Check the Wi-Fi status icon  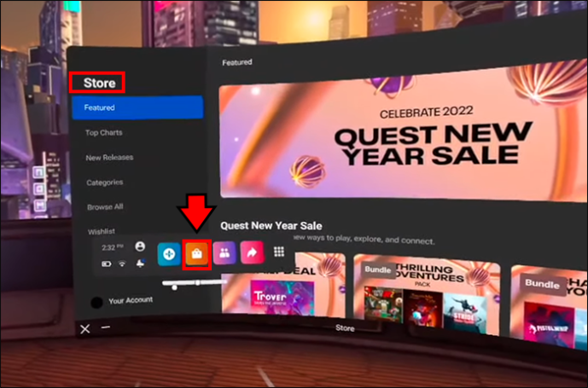122,263
